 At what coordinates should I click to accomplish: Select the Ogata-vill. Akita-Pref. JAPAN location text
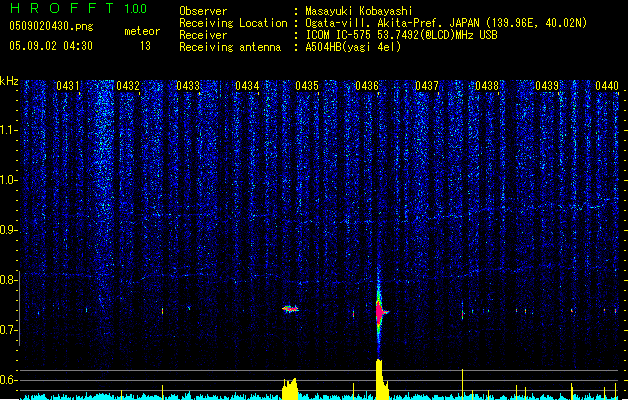click(x=446, y=23)
